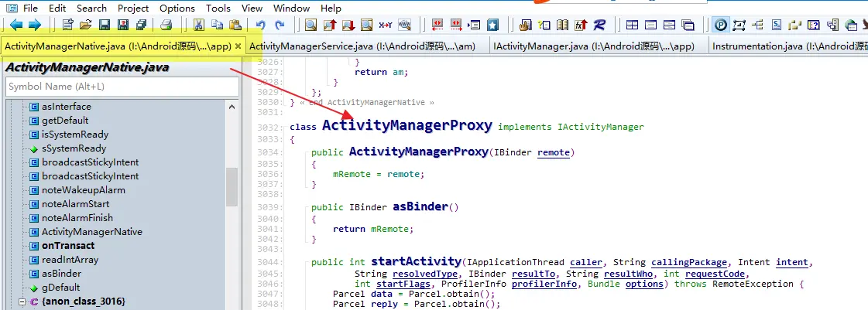The height and width of the screenshot is (310, 868).
Task: Select getDefault in the symbol list
Action: coord(65,121)
